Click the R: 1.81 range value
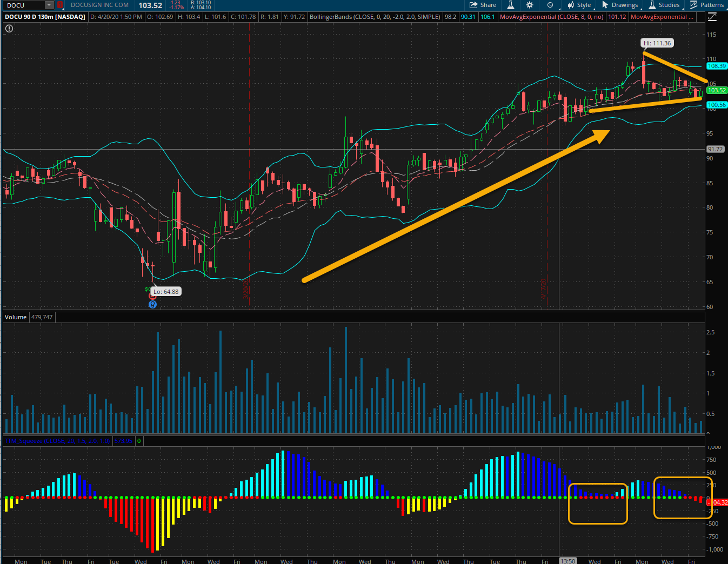This screenshot has width=728, height=564. tap(270, 17)
